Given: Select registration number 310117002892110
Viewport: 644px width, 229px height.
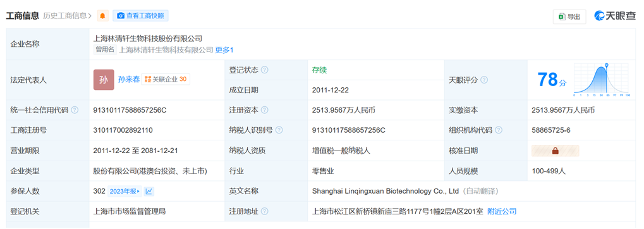Looking at the screenshot, I should click(123, 130).
